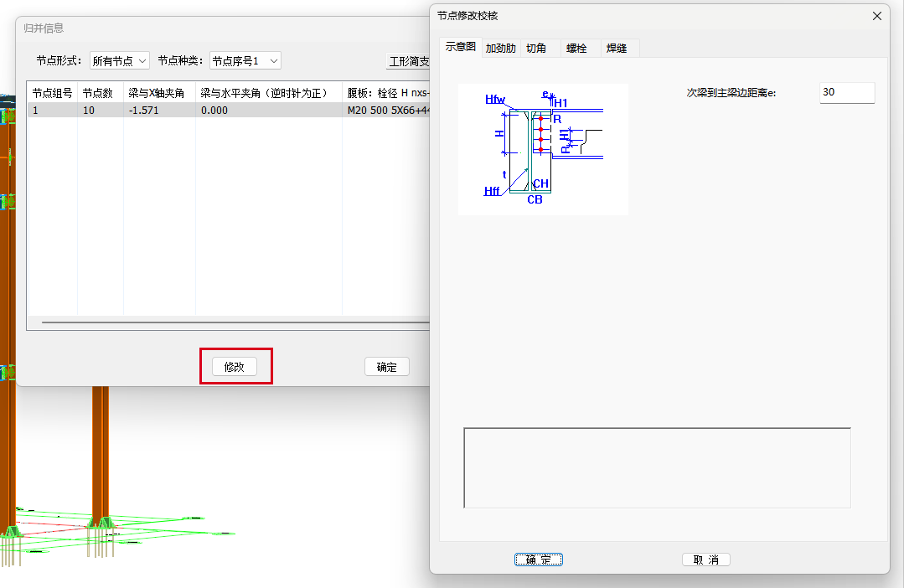
Task: Select the 示意图 tab
Action: pyautogui.click(x=460, y=48)
